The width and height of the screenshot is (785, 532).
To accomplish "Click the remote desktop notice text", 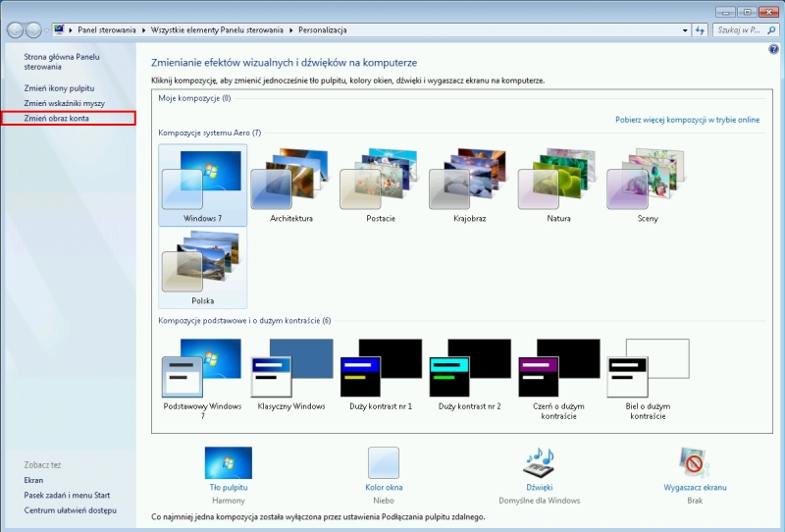I will 318,516.
